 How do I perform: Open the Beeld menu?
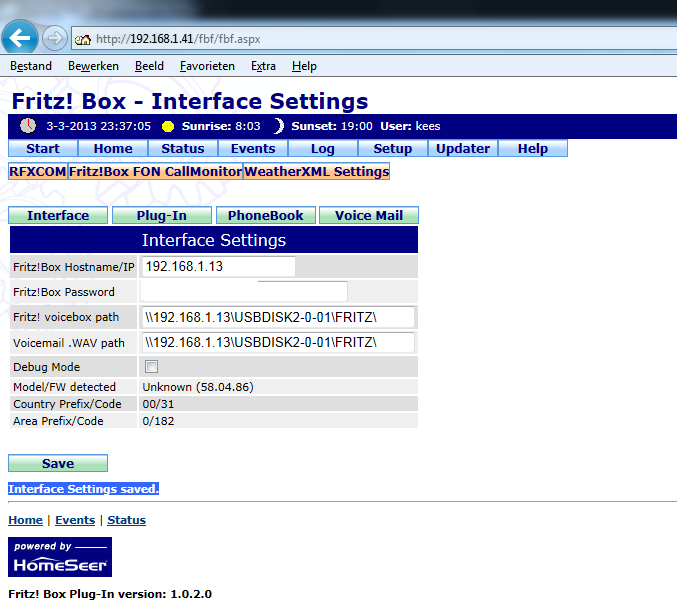149,66
